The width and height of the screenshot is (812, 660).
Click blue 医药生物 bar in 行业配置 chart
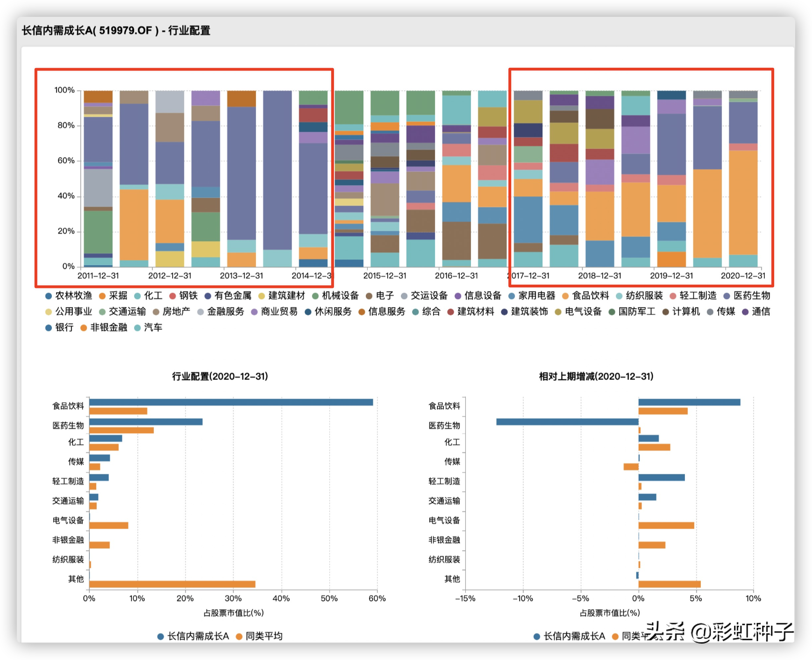146,422
